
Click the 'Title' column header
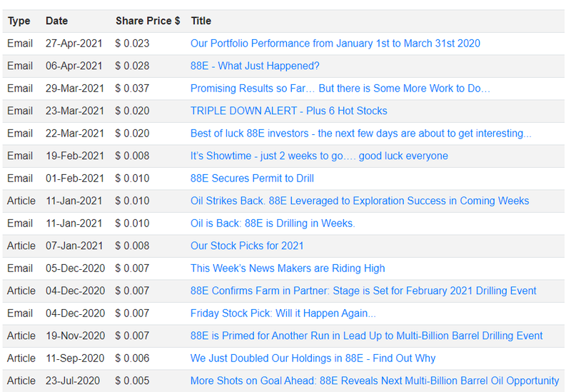coord(201,21)
